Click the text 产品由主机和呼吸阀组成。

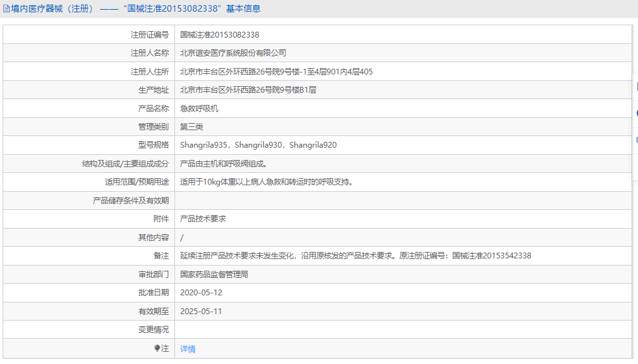[x=224, y=164]
